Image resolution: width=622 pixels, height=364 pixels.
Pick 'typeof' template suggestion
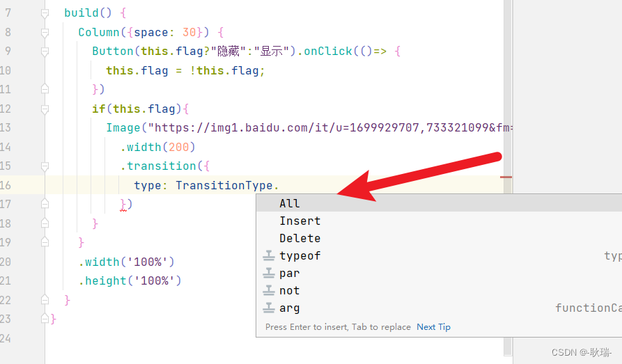439,255
